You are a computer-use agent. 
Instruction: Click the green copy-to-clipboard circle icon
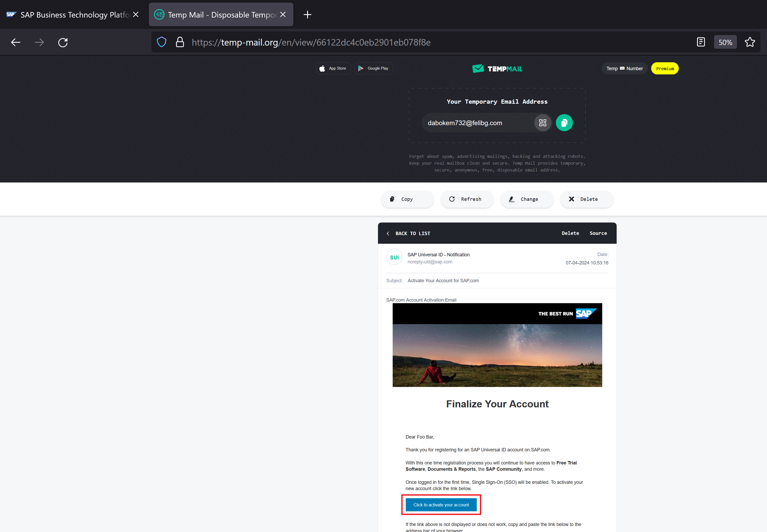[x=564, y=123]
